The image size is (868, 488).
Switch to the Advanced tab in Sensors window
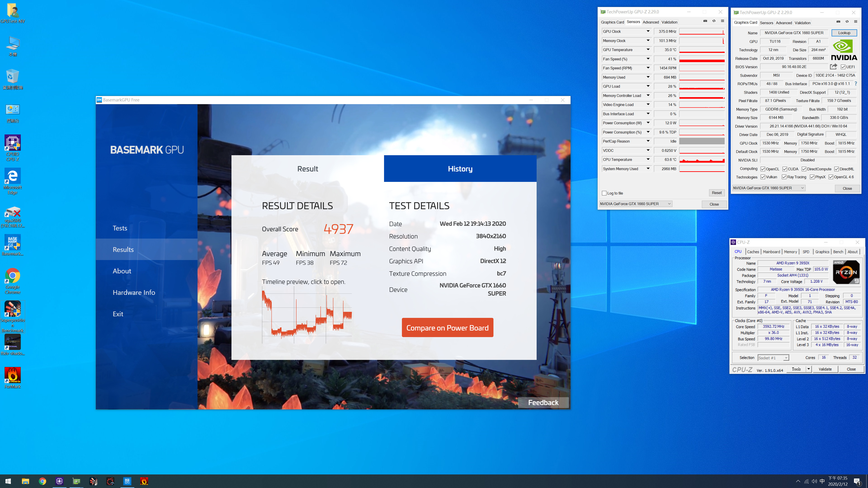pos(651,22)
